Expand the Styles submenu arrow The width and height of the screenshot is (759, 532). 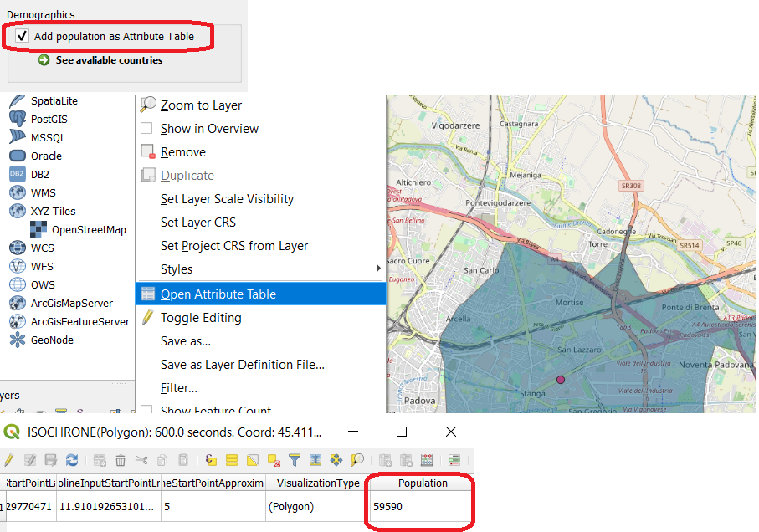click(378, 269)
